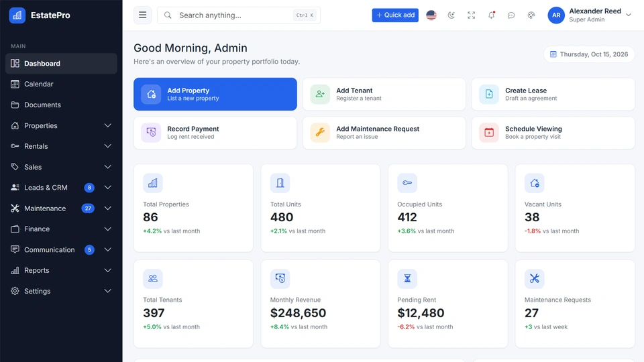
Task: Open the notifications bell
Action: [x=491, y=15]
